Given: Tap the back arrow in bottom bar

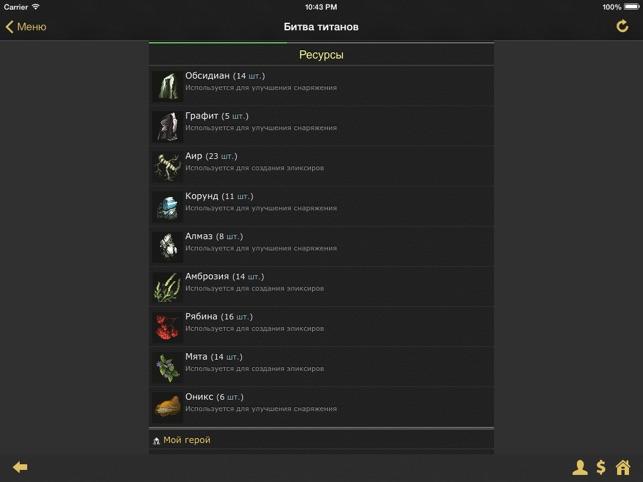Looking at the screenshot, I should coord(20,467).
